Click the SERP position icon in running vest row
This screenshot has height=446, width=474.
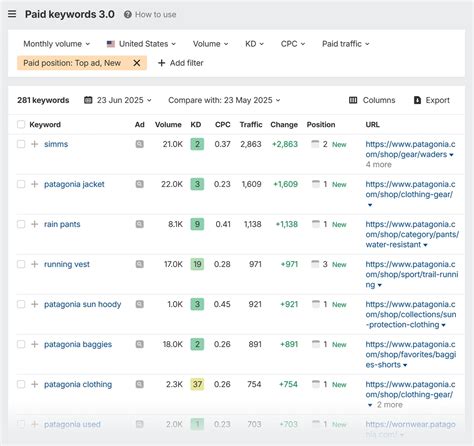315,264
